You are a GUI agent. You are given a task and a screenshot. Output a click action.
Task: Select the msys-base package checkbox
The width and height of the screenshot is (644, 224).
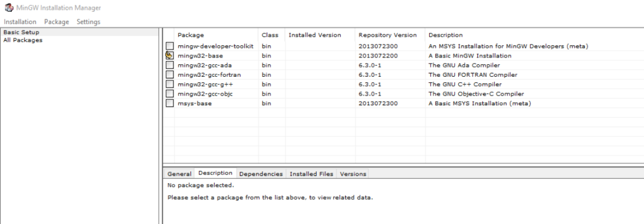(170, 104)
